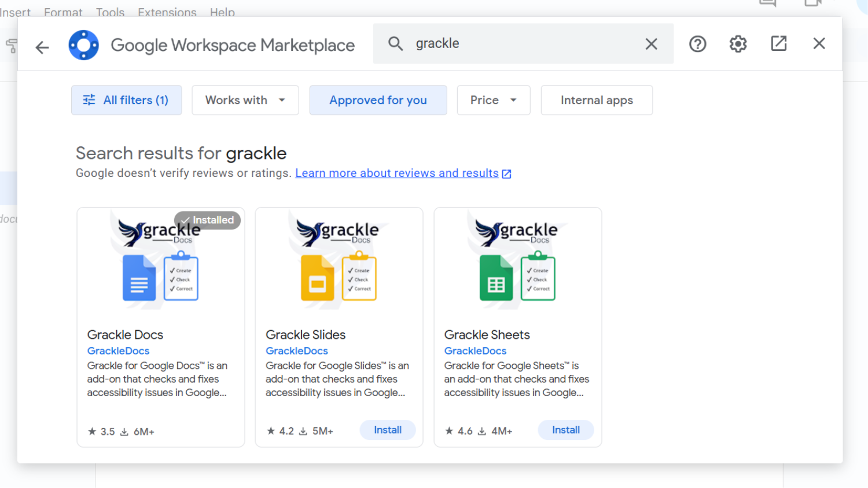Expand the Works with dropdown
This screenshot has height=488, width=868.
tap(245, 100)
